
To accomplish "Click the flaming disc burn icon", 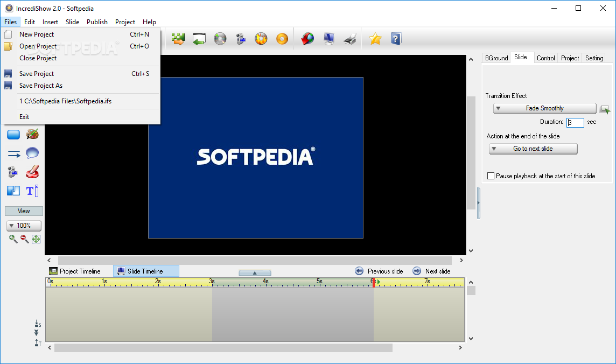I will click(x=261, y=39).
